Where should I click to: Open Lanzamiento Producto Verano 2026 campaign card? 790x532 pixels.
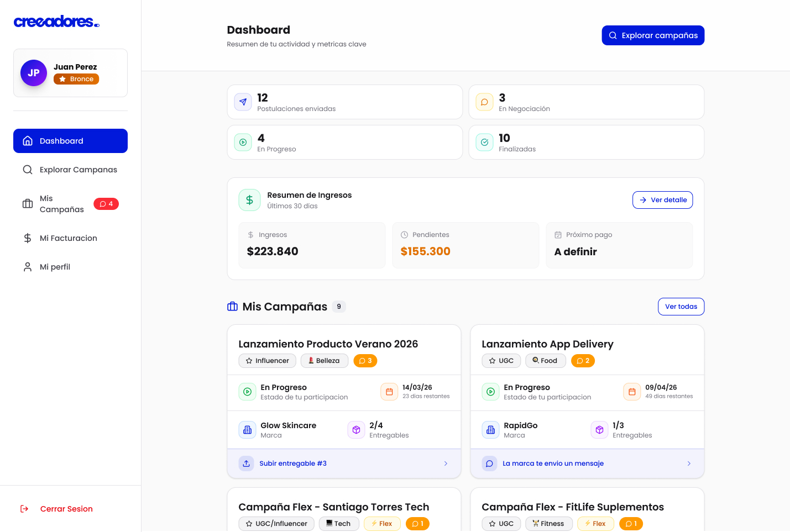pyautogui.click(x=328, y=344)
